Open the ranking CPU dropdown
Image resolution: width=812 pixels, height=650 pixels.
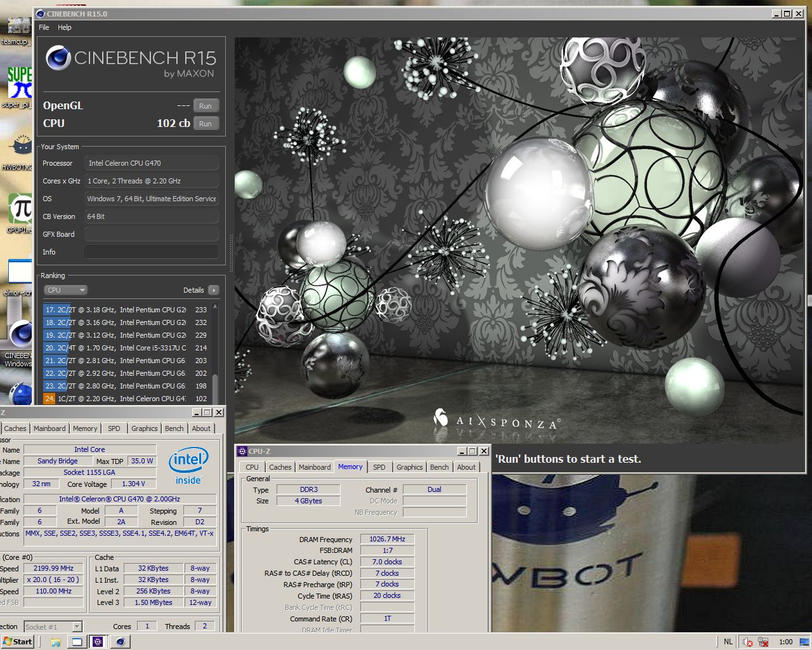[65, 290]
